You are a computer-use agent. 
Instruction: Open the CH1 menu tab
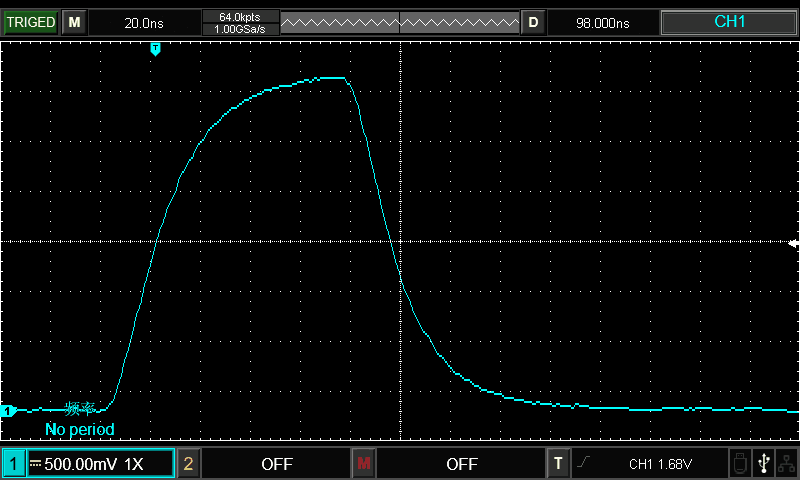(x=729, y=22)
